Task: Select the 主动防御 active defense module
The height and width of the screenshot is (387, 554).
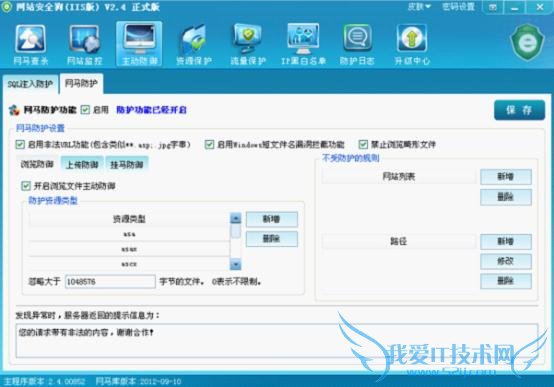Action: pos(139,44)
